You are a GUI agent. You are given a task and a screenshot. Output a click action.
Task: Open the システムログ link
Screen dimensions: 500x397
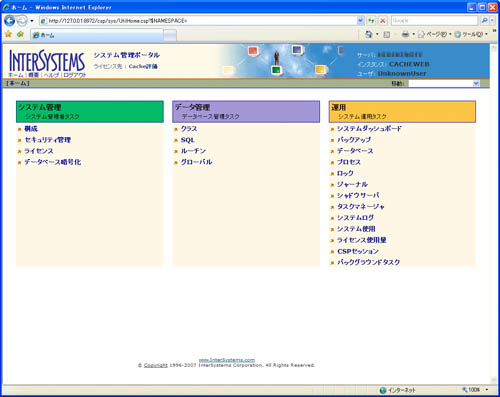pyautogui.click(x=355, y=218)
